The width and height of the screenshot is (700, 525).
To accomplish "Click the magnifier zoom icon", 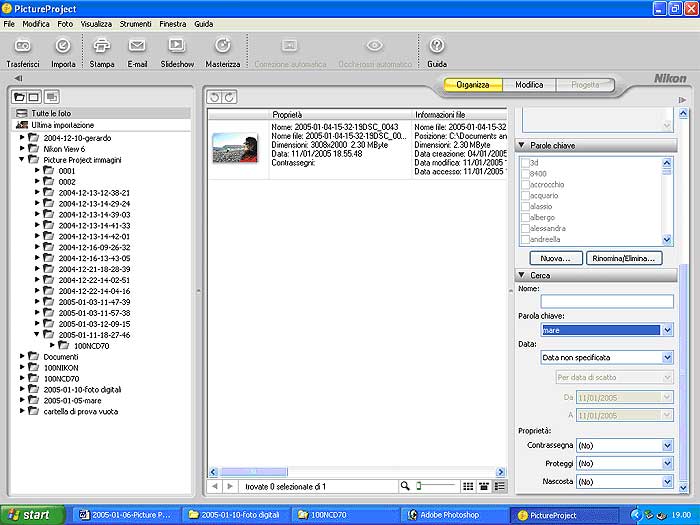I will tap(405, 486).
